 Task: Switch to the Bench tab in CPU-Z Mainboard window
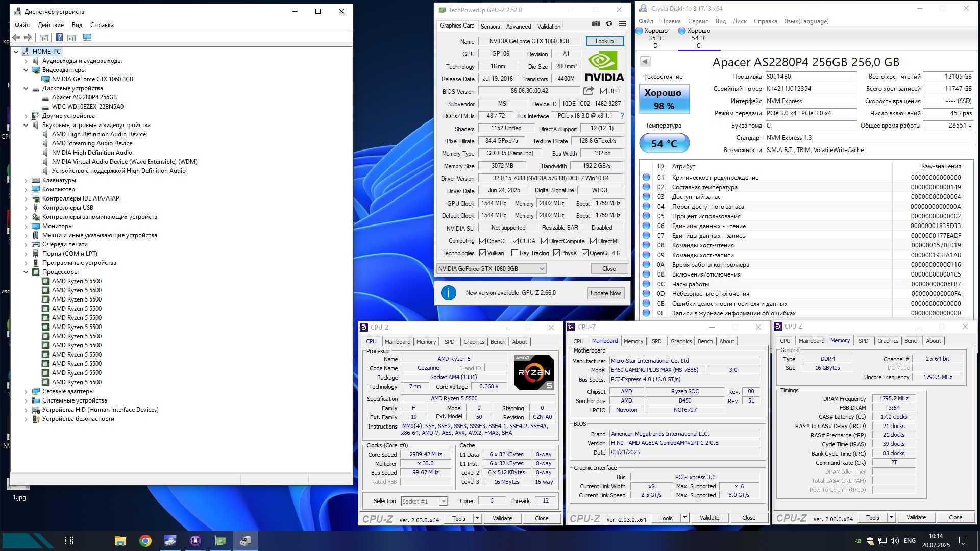(x=705, y=341)
